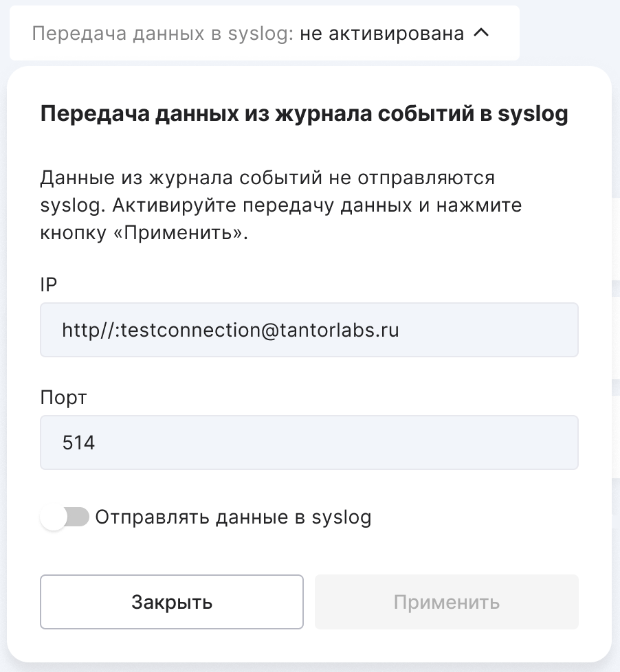The height and width of the screenshot is (672, 620).
Task: Collapse the syslog panel with the chevron-up icon
Action: [482, 33]
